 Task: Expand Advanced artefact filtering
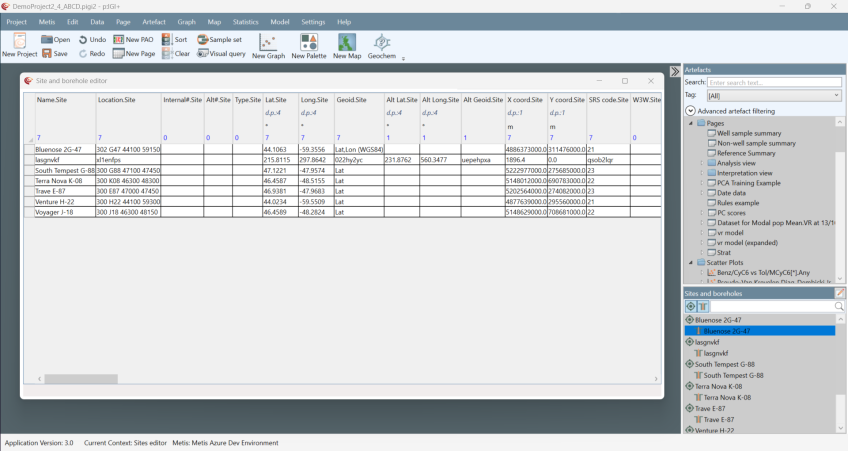(x=690, y=111)
